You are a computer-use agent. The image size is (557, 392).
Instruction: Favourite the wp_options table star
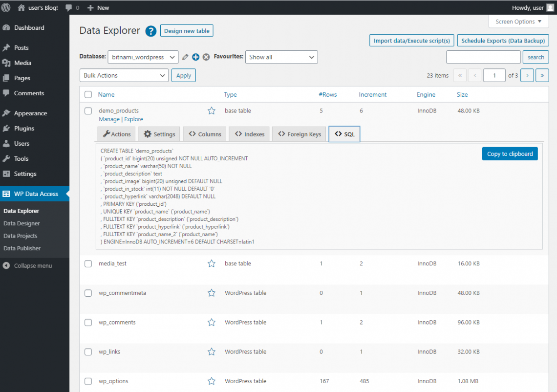pos(212,381)
